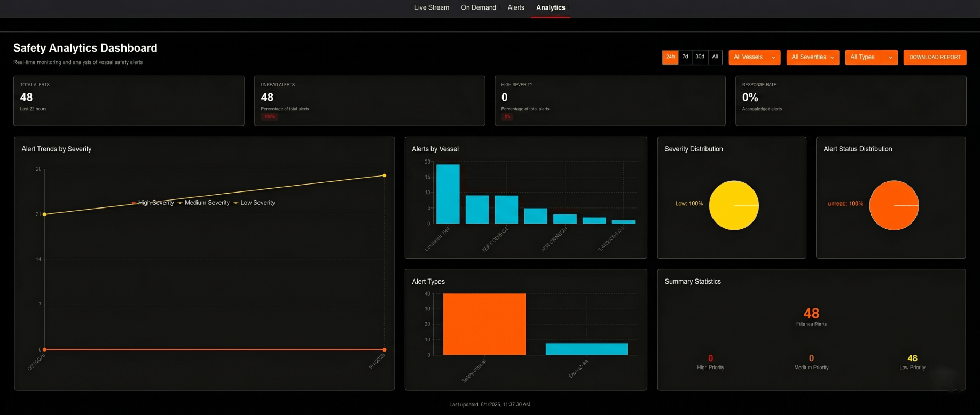Click the 'Low: 100%' pie label
Image resolution: width=980 pixels, height=415 pixels.
click(x=689, y=204)
